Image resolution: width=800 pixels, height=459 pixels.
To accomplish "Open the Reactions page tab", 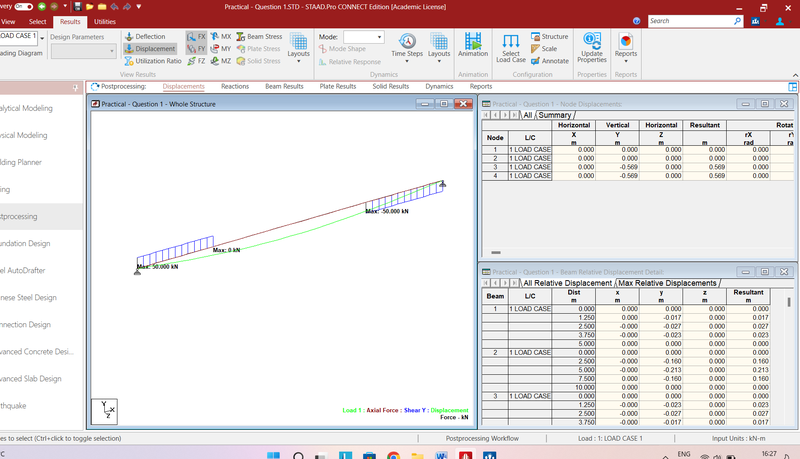I will point(235,86).
